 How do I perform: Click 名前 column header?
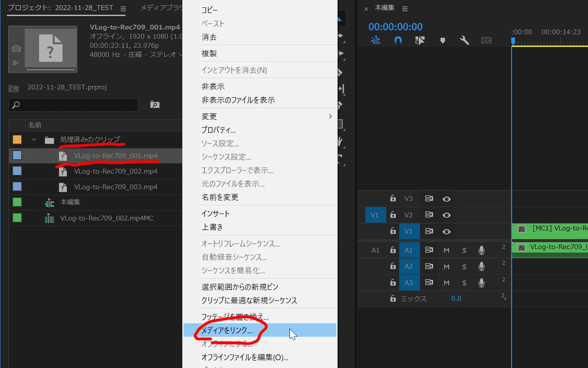35,125
